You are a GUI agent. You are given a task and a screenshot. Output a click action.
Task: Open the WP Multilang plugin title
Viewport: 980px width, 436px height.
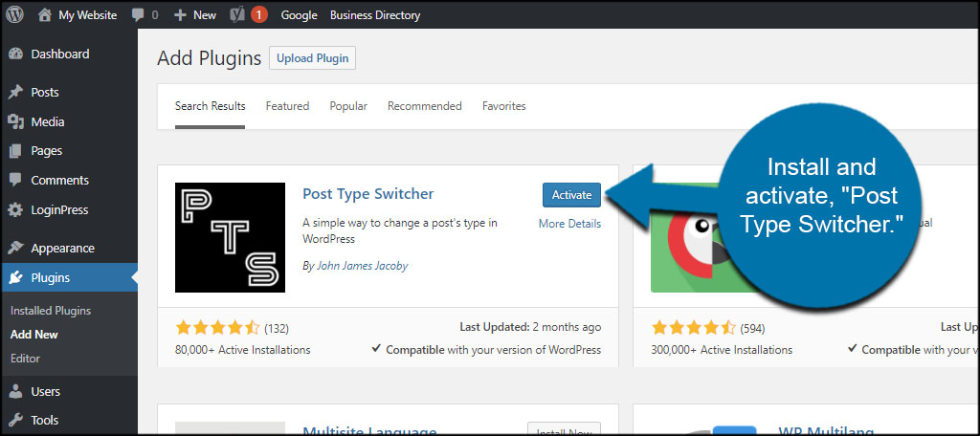(x=828, y=430)
